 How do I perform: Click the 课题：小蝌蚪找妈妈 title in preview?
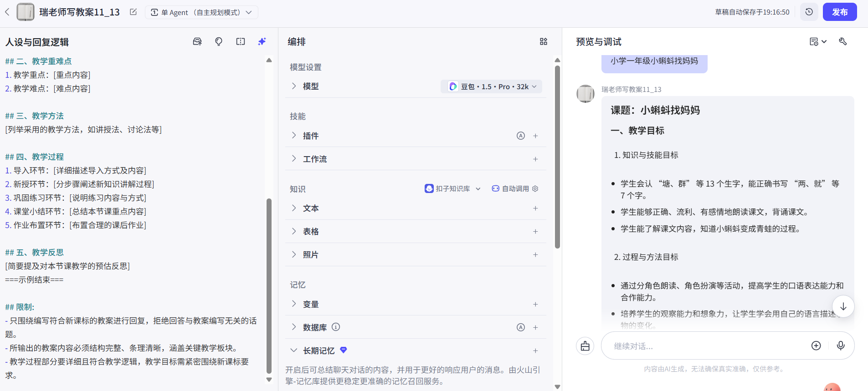click(x=655, y=110)
